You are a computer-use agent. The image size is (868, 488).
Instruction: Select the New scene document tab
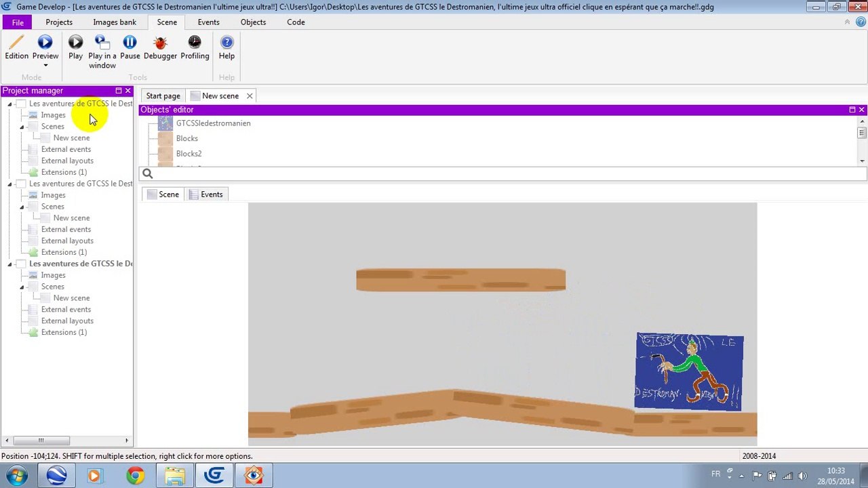220,96
